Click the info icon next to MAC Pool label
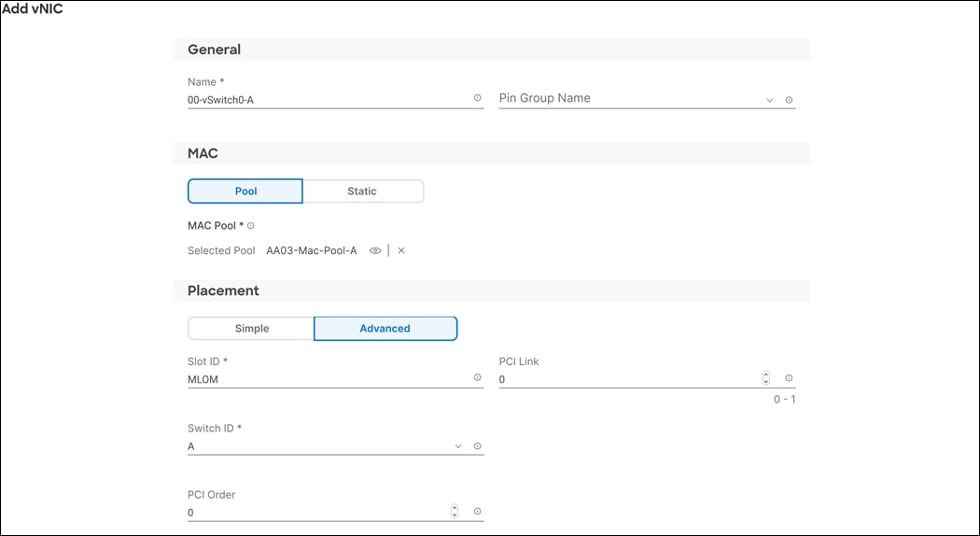The width and height of the screenshot is (980, 536). click(251, 226)
